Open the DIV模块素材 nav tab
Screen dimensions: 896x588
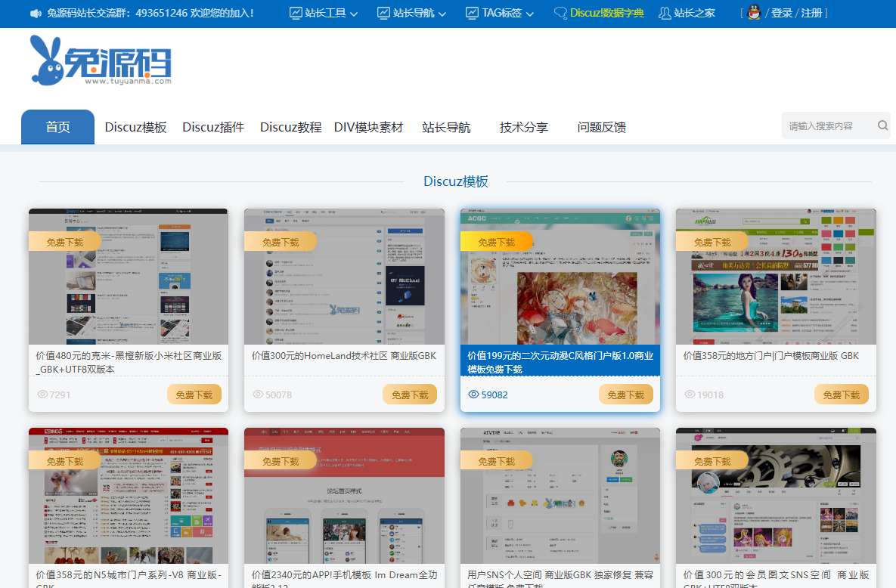(368, 127)
